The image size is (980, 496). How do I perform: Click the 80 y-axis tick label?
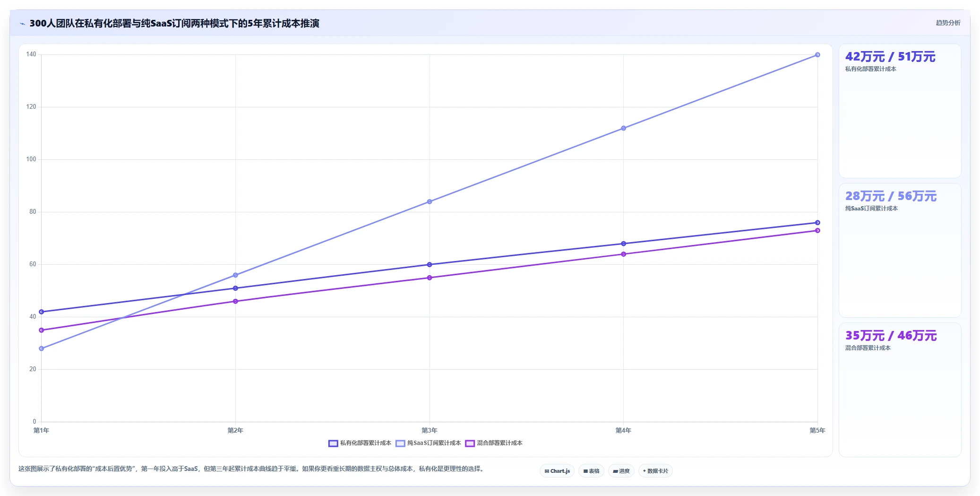(33, 212)
